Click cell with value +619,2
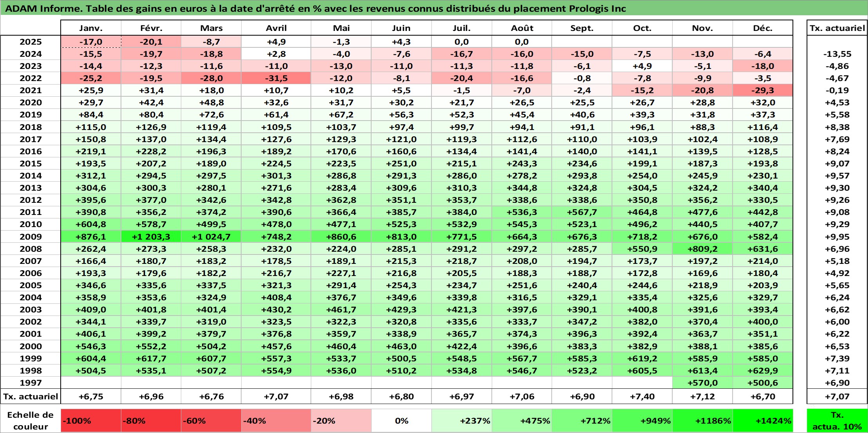868x433 pixels. (x=642, y=359)
